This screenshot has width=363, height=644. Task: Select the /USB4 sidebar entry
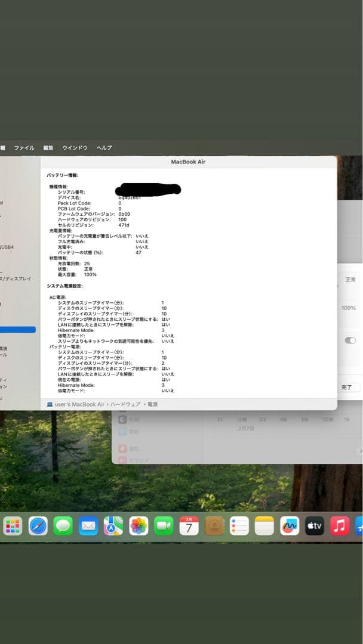tap(7, 247)
